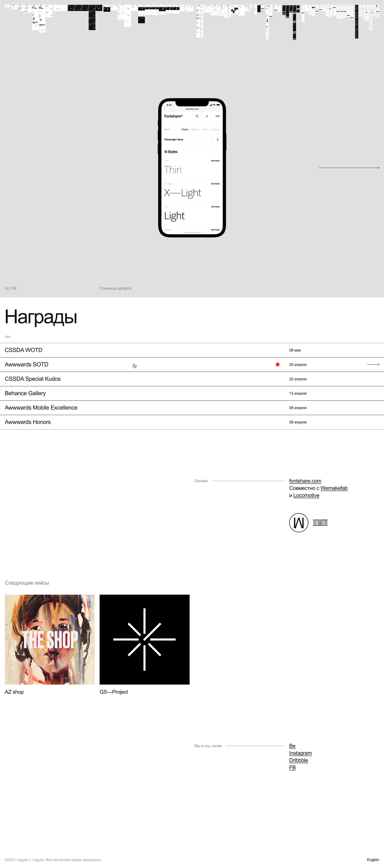The width and height of the screenshot is (384, 868).
Task: Click the Locomotive barcode-style logo
Action: tap(320, 523)
